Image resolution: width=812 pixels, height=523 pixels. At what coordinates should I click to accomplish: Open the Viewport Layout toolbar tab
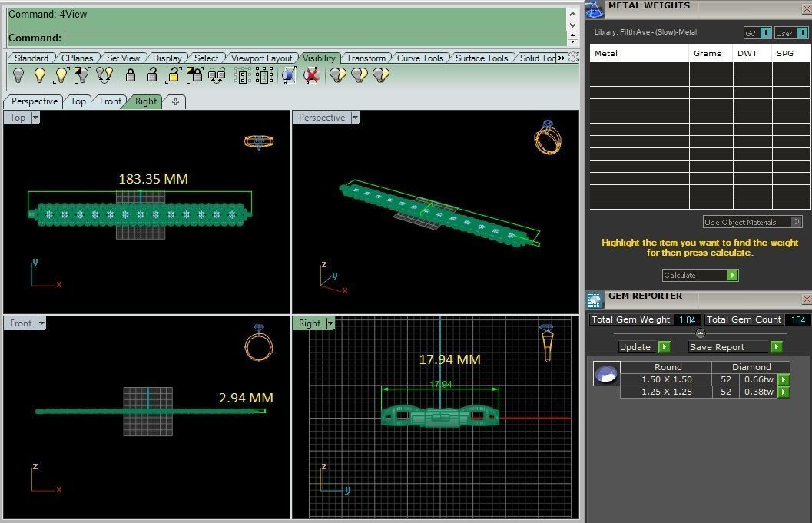click(x=261, y=58)
